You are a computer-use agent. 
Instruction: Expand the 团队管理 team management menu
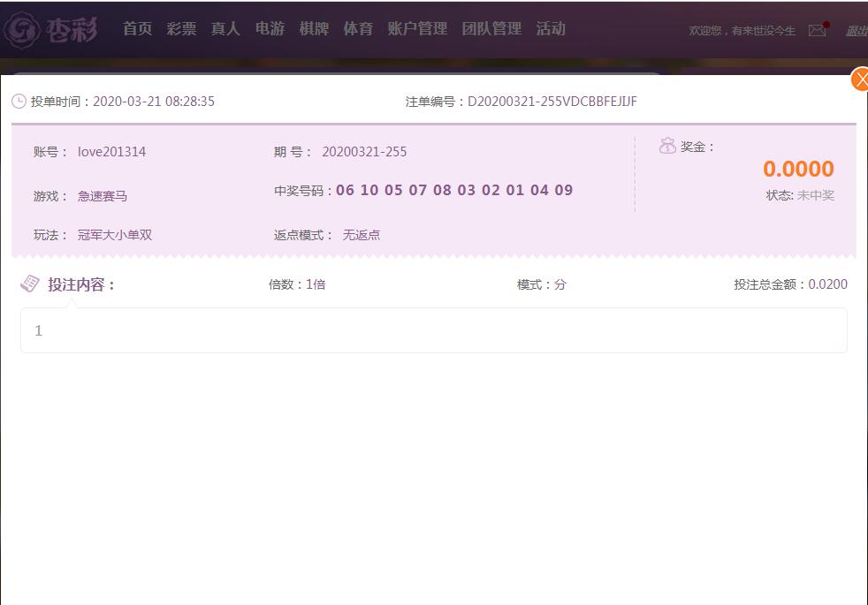click(x=491, y=29)
